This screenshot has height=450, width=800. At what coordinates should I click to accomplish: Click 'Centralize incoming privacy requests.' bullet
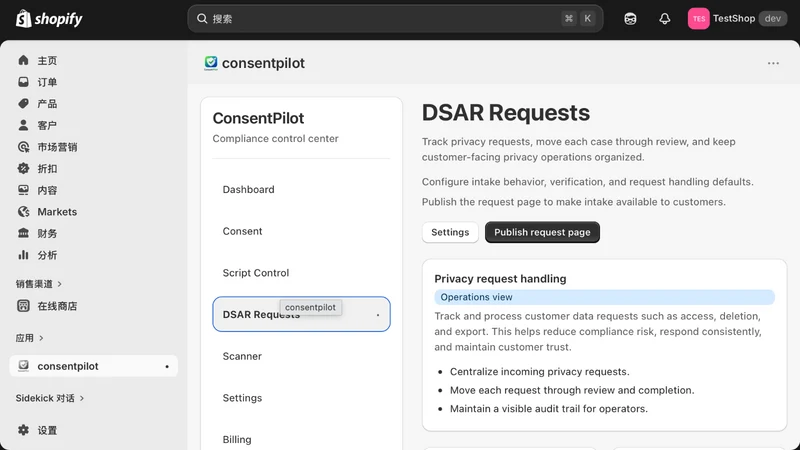539,371
